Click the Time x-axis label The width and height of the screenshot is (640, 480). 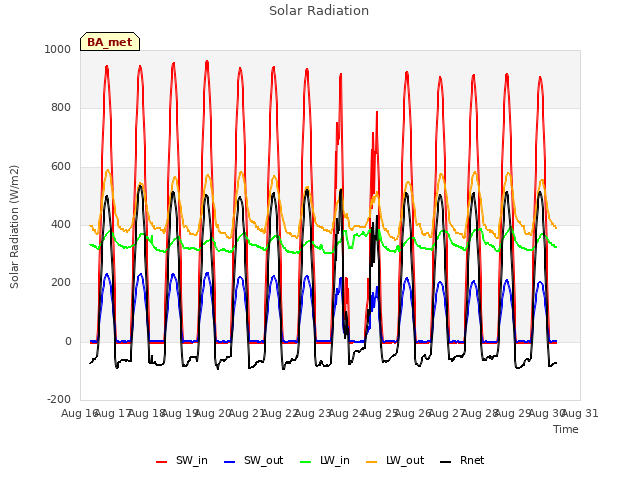[566, 429]
